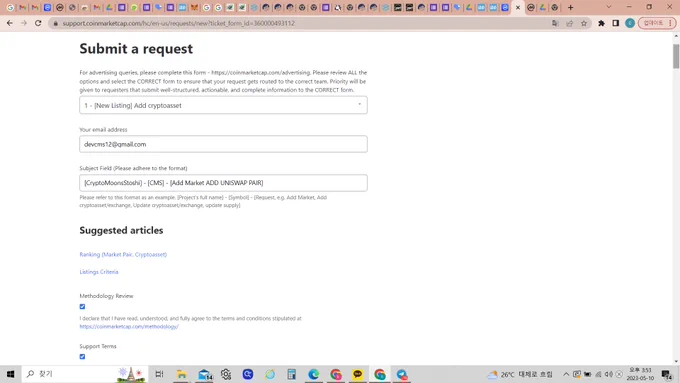680x383 pixels.
Task: Open Telegram from the taskbar
Action: point(402,374)
